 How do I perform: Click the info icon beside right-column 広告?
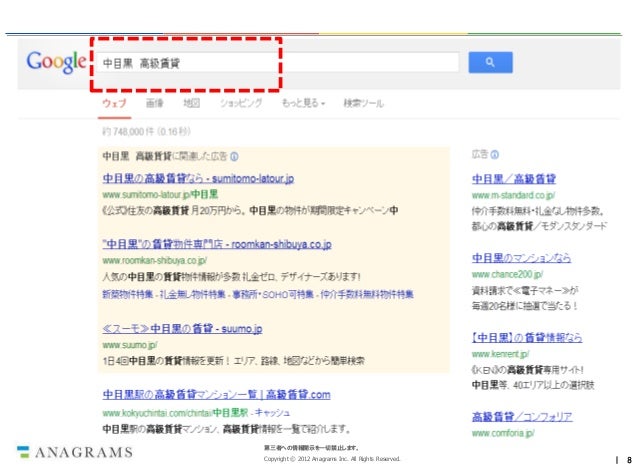pyautogui.click(x=494, y=155)
